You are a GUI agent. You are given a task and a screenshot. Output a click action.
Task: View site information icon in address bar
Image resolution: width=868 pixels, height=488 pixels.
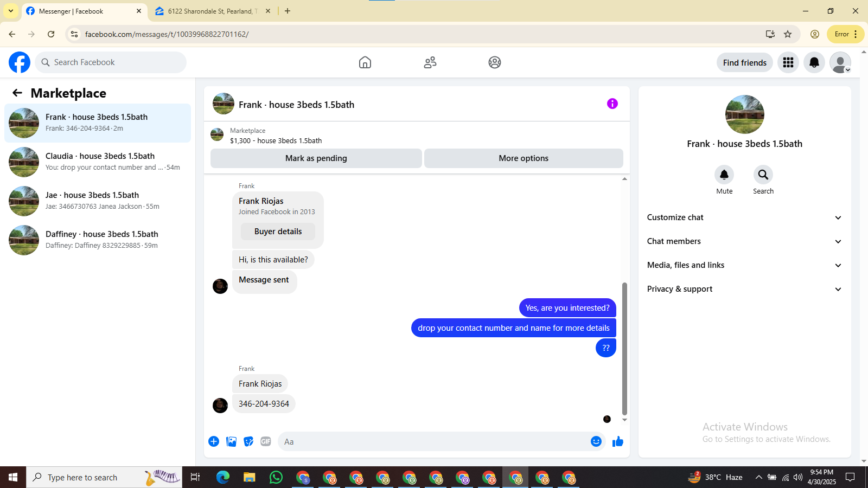(74, 34)
